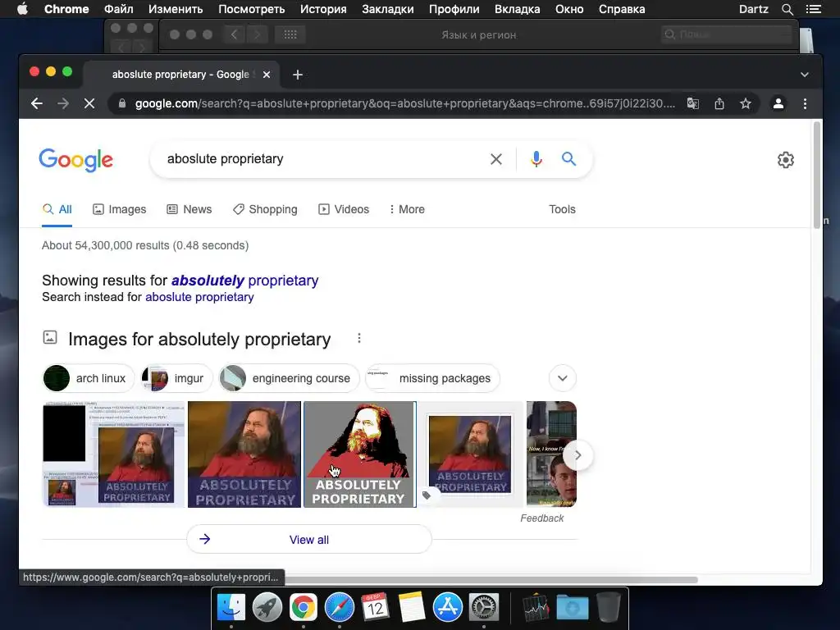Select the imgur image chip

coord(176,378)
